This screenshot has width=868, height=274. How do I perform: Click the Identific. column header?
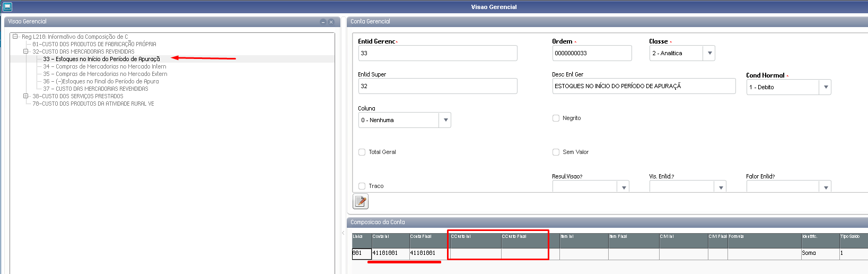pos(821,241)
